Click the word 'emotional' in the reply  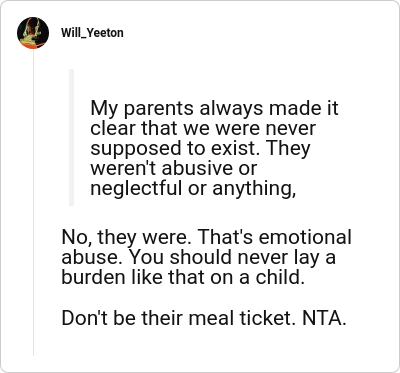pyautogui.click(x=305, y=237)
